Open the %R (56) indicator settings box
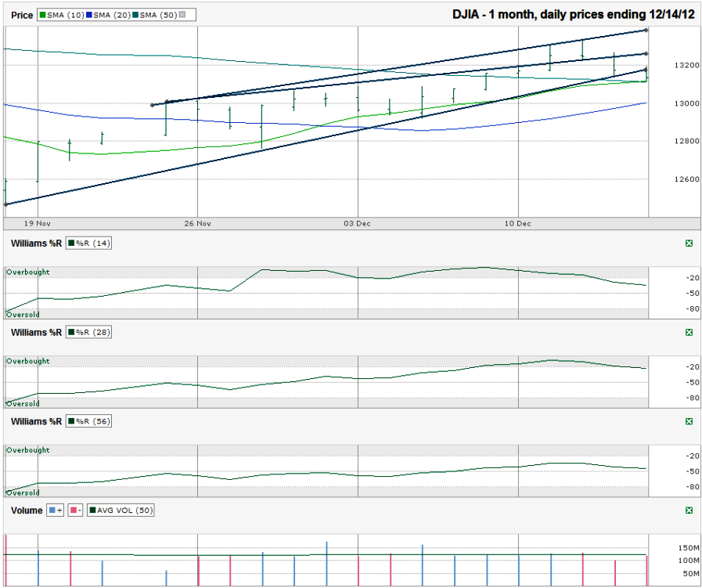 pyautogui.click(x=88, y=421)
